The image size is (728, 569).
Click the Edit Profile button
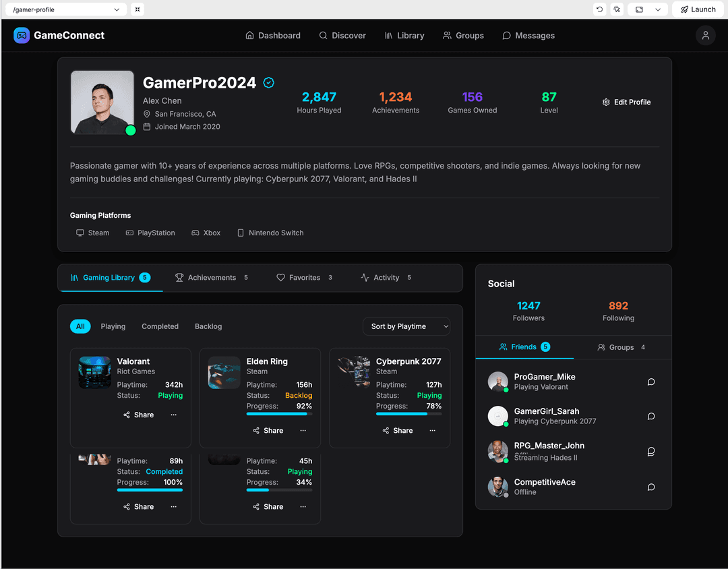(626, 102)
